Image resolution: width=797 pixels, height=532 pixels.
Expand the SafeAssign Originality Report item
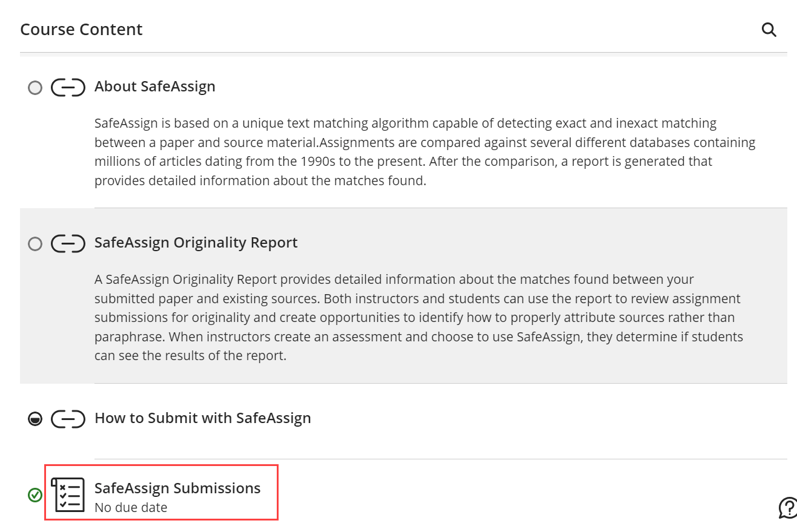click(195, 242)
